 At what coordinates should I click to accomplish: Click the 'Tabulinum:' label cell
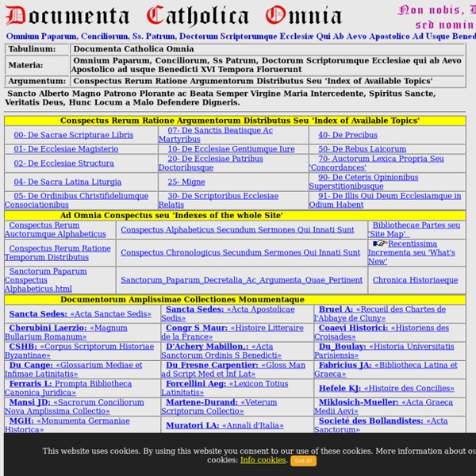tap(37, 49)
